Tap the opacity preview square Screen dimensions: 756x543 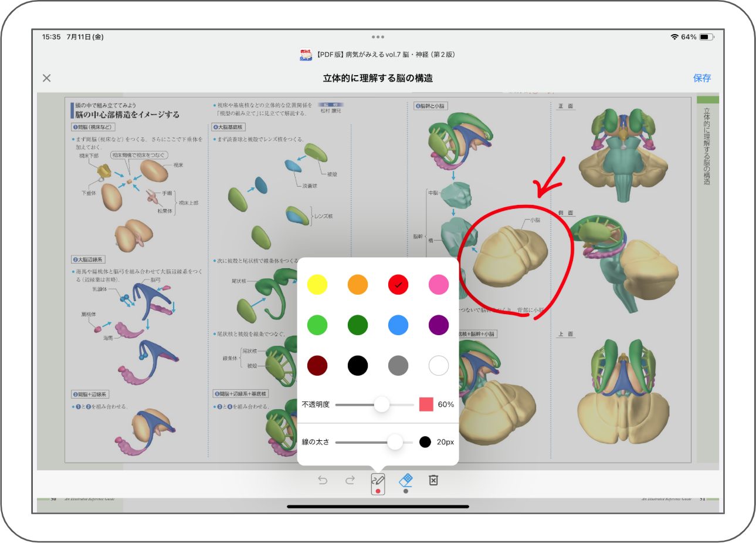click(426, 404)
